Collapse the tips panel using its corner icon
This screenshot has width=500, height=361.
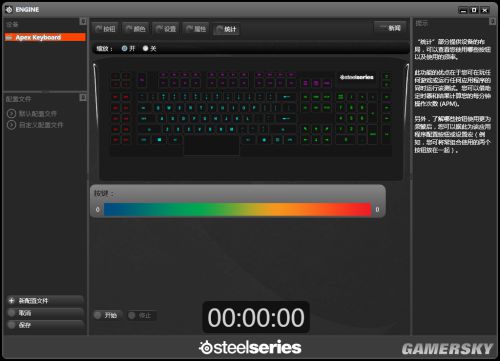click(x=492, y=21)
